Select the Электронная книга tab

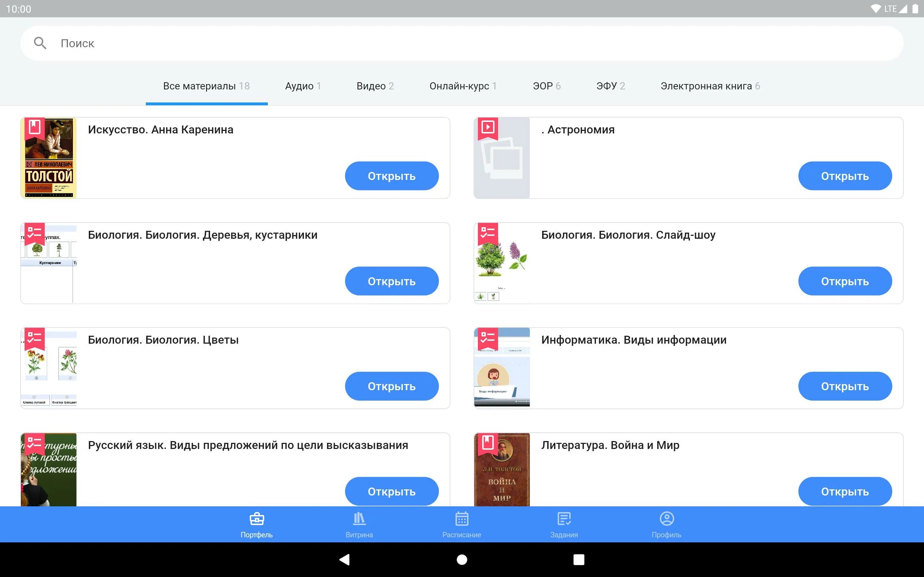710,86
